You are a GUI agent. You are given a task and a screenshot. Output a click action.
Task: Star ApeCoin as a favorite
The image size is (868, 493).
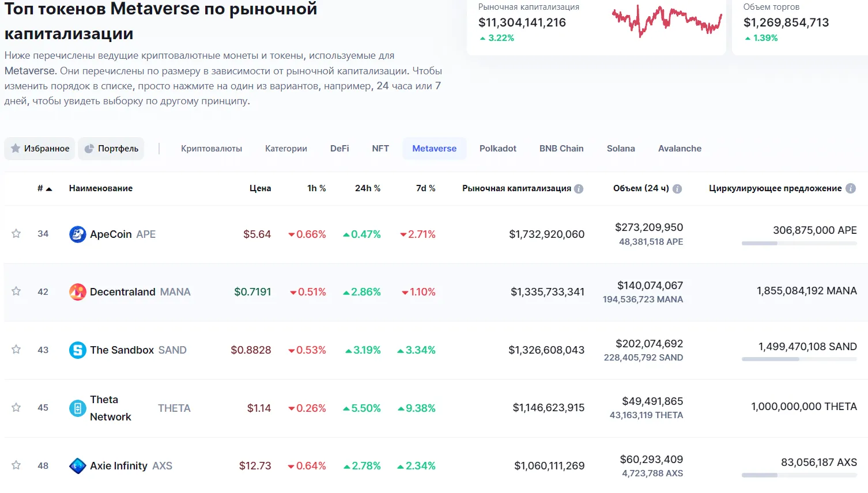[16, 234]
